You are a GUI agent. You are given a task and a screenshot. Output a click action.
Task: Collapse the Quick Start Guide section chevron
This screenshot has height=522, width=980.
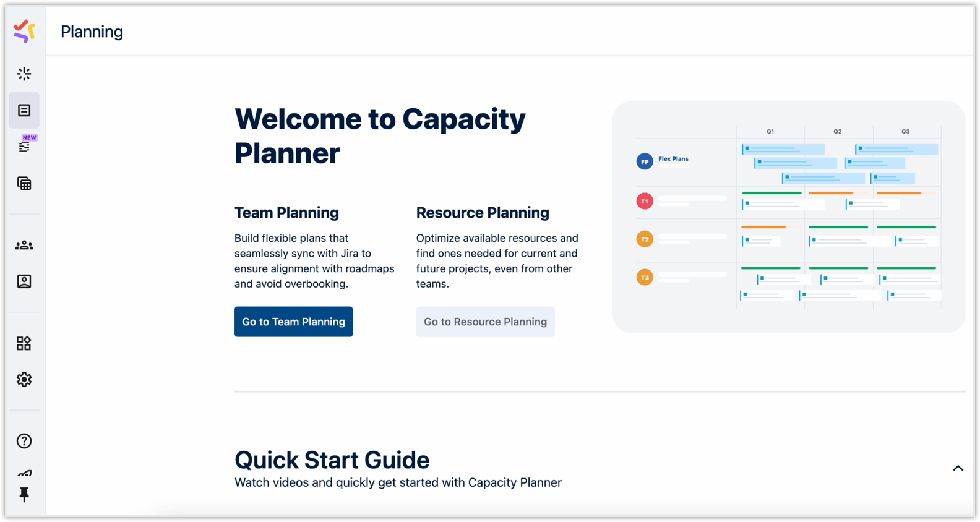click(x=958, y=468)
